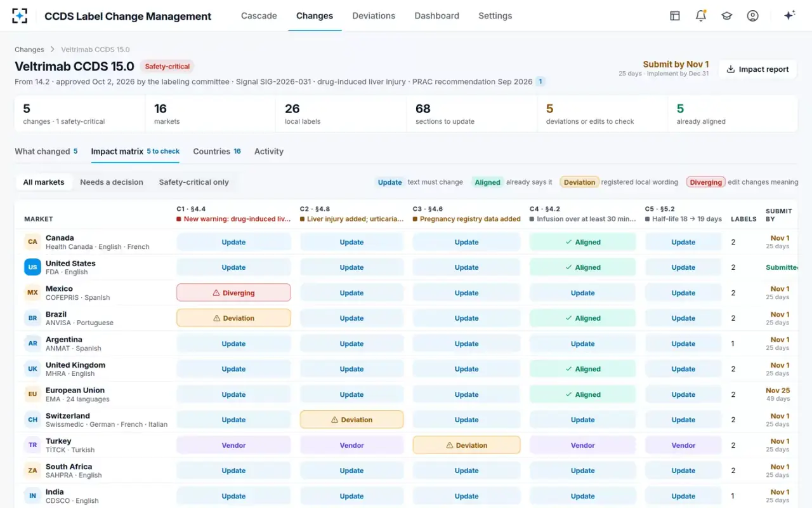Viewport: 812px width, 508px height.
Task: Click the PRAC recommendation count badge
Action: (540, 82)
